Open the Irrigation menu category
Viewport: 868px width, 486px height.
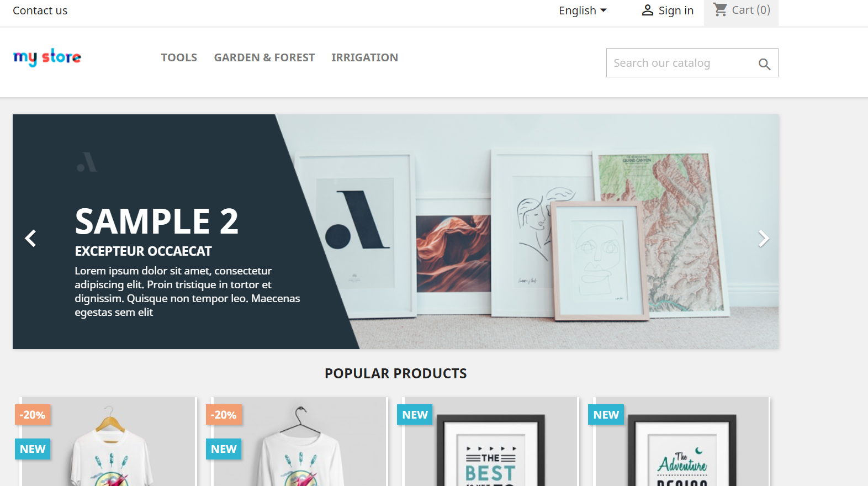click(x=364, y=57)
